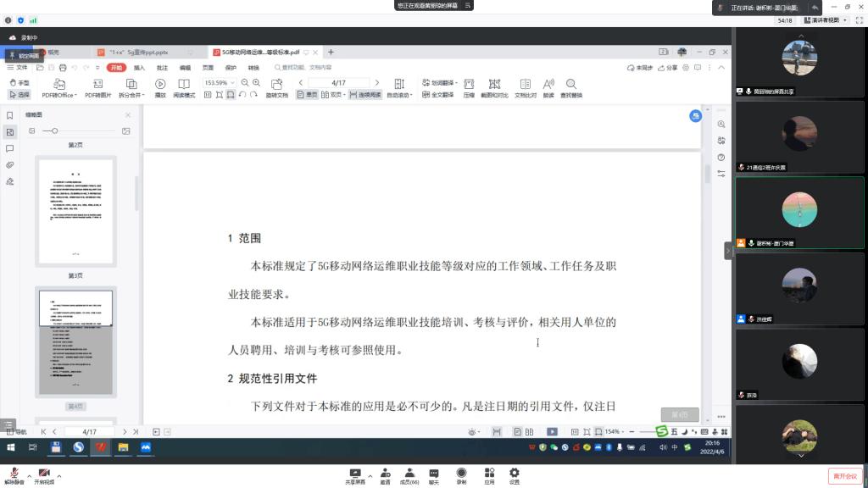Click the thumbnail size slider
Screen dimensions: 868x488
(x=55, y=130)
